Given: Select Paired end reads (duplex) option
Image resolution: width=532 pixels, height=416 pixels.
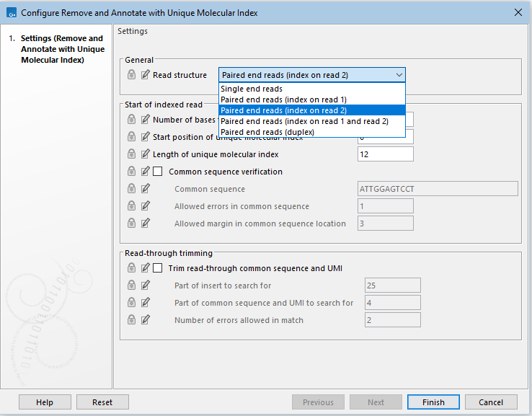Looking at the screenshot, I should (x=312, y=132).
